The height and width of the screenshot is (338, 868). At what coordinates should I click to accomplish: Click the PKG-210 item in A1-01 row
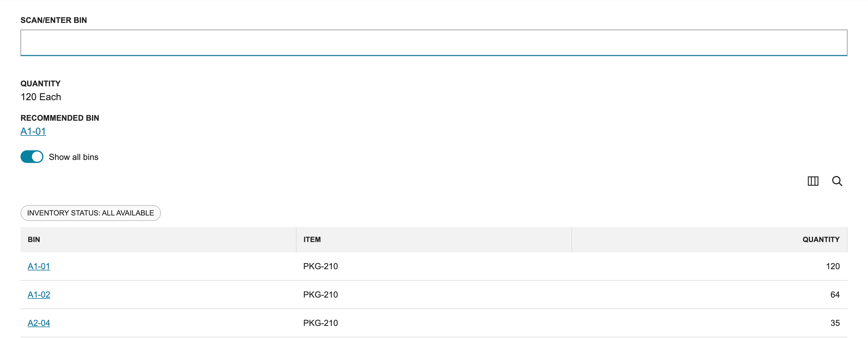click(320, 266)
